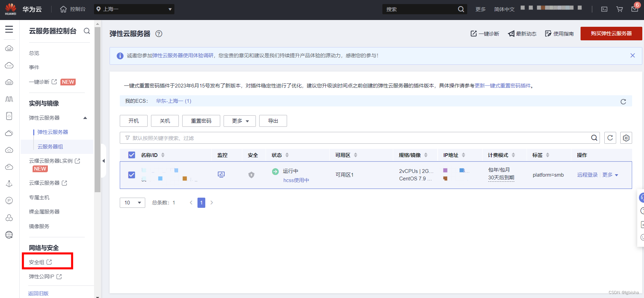Open the shopping cart icon

(620, 9)
